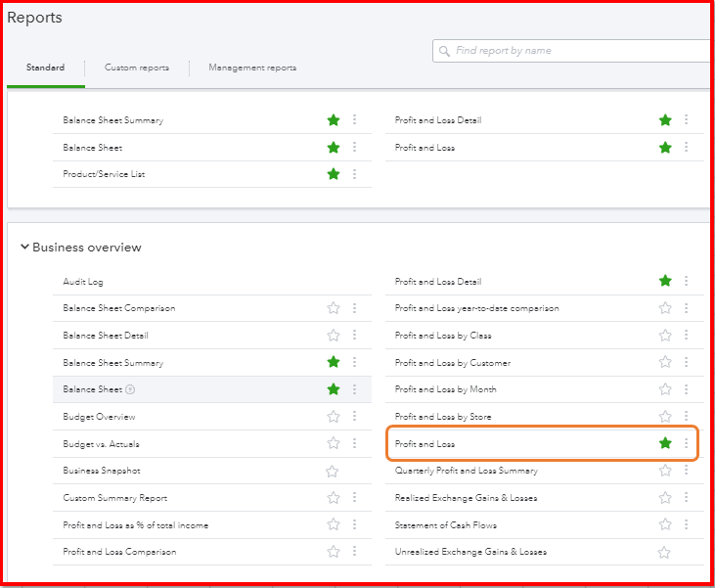This screenshot has width=715, height=588.
Task: Star the Profit and Loss by Class report
Action: 665,336
